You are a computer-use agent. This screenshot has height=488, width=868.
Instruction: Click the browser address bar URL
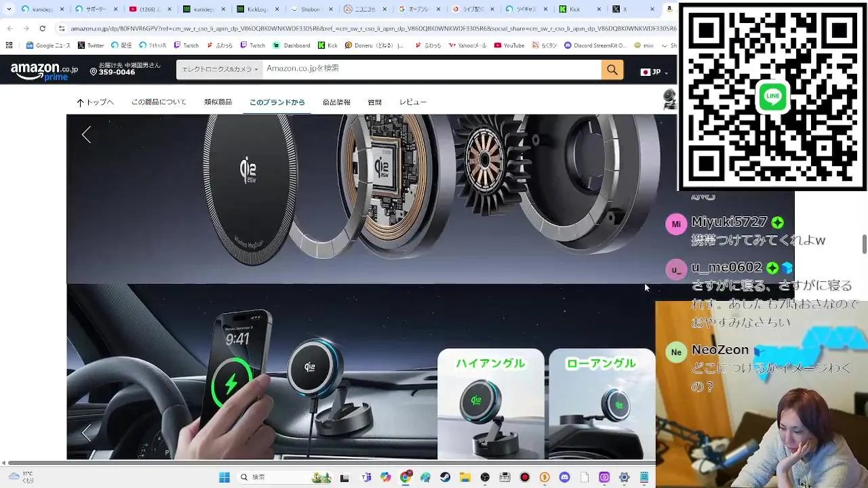(373, 28)
